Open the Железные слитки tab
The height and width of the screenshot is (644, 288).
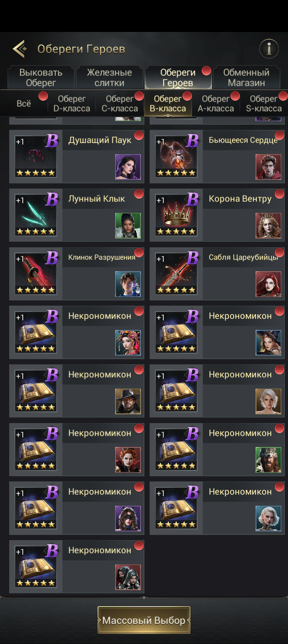click(x=109, y=78)
